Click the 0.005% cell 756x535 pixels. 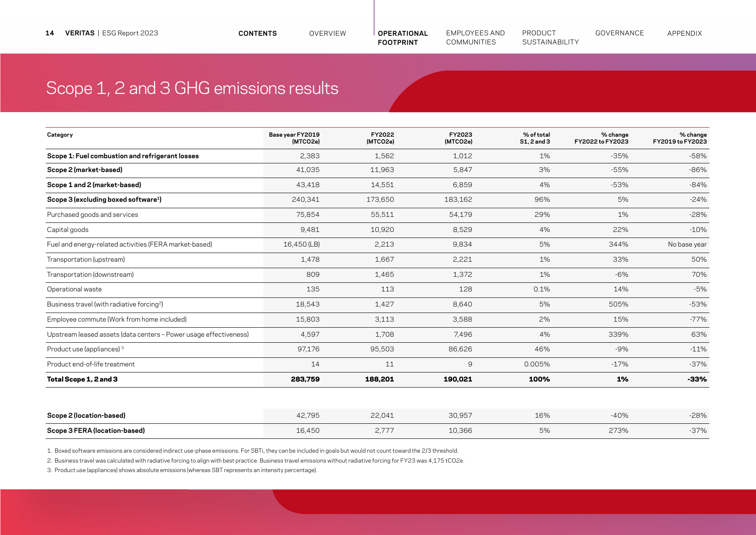click(537, 364)
